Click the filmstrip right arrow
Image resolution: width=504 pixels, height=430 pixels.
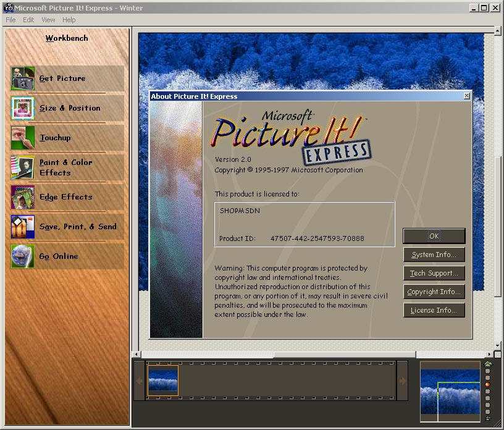pos(403,381)
